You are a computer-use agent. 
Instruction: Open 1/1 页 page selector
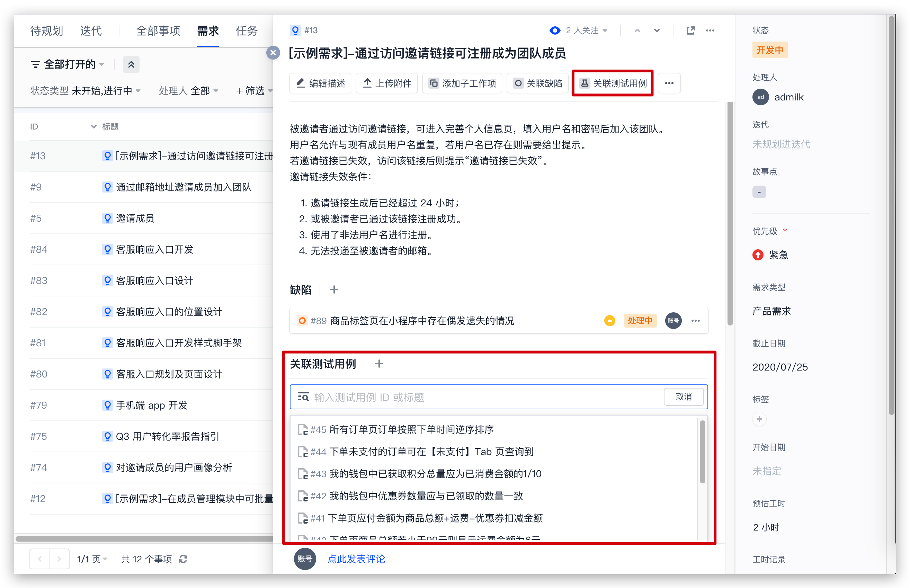coord(92,559)
